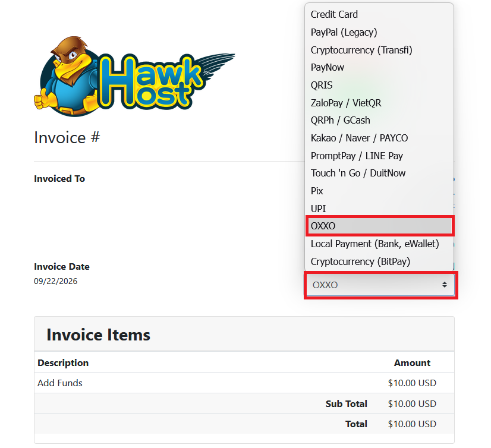
Task: Click the date 09/22/2026
Action: (56, 281)
